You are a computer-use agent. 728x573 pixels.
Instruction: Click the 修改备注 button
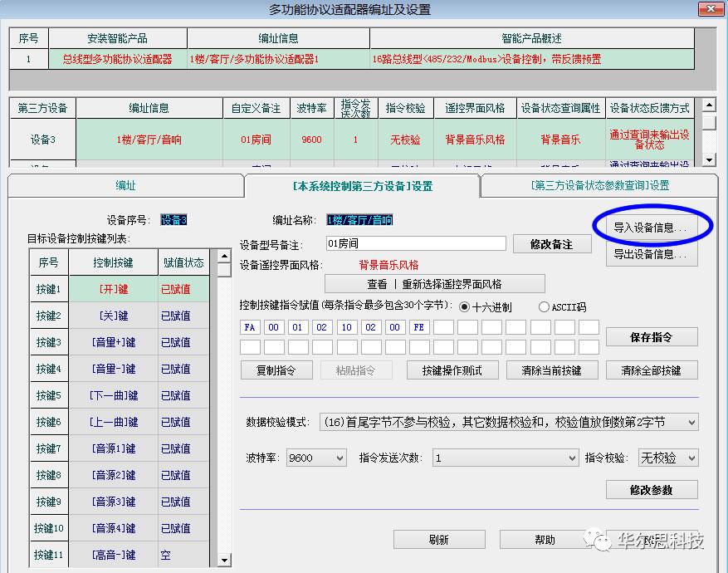[x=552, y=244]
